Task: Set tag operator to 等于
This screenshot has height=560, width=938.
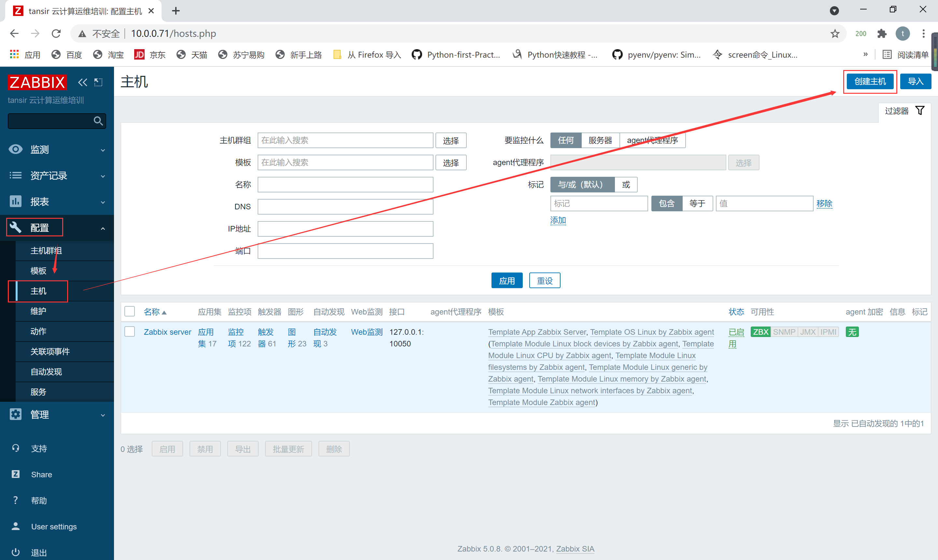Action: (x=697, y=203)
